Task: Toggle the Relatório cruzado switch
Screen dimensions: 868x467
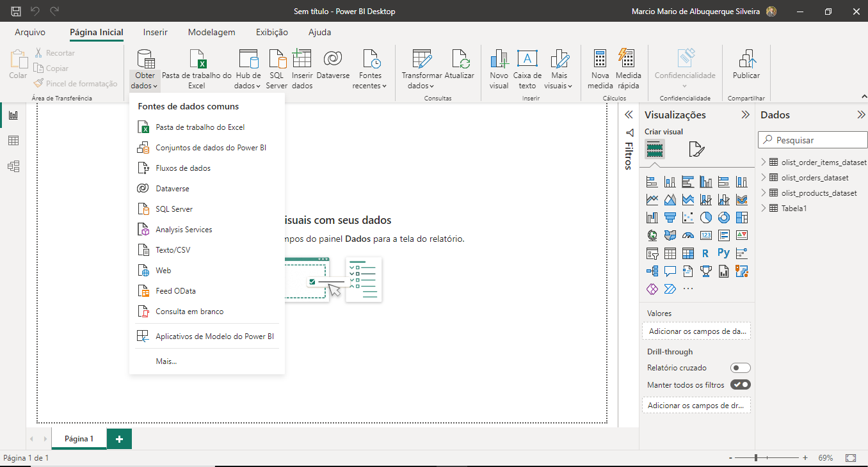Action: tap(741, 368)
